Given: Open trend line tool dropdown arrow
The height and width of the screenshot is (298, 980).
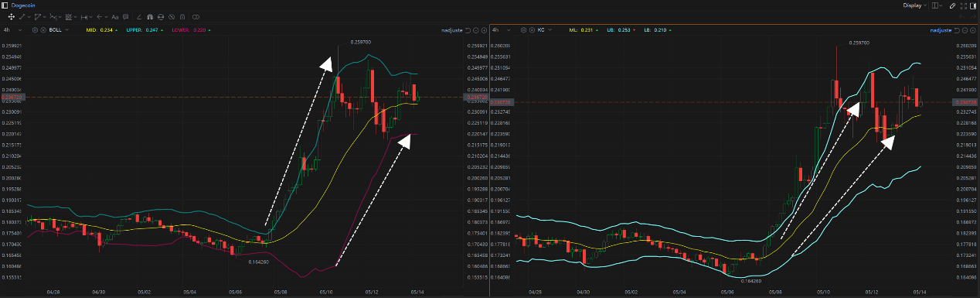Looking at the screenshot, I should click(29, 17).
